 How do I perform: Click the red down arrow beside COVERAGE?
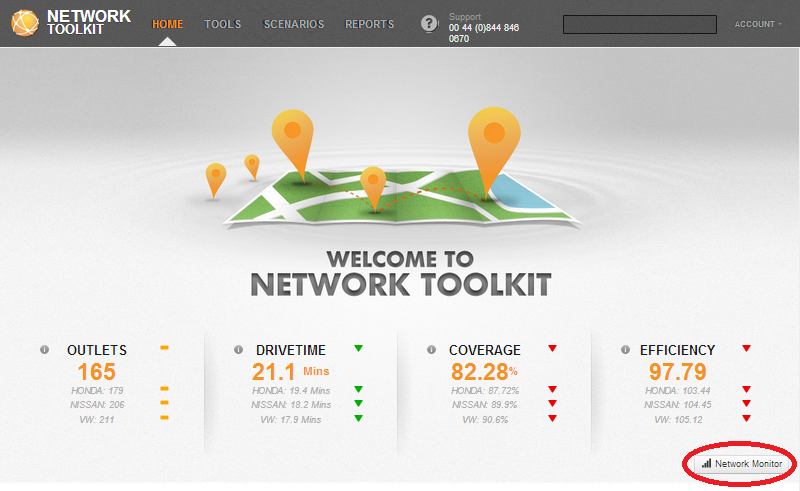(552, 348)
